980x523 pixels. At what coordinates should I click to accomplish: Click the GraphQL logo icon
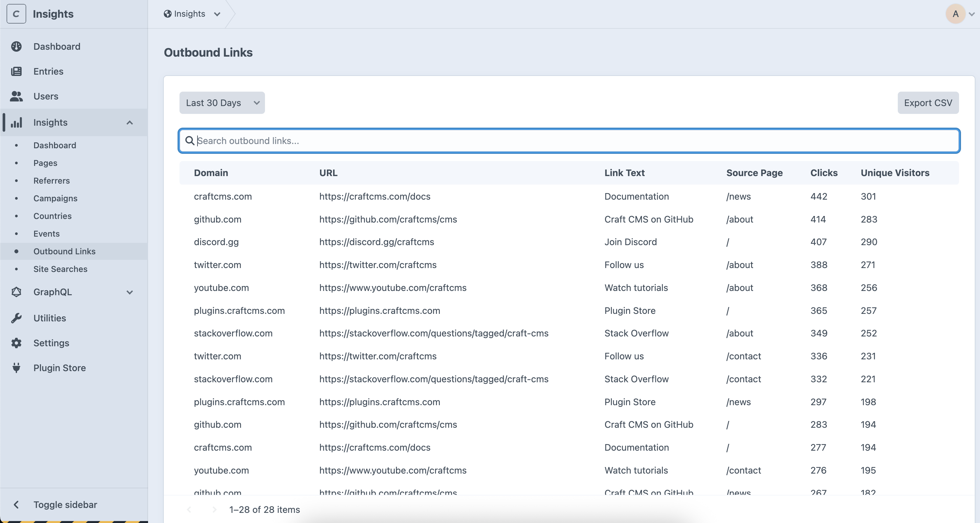(16, 292)
